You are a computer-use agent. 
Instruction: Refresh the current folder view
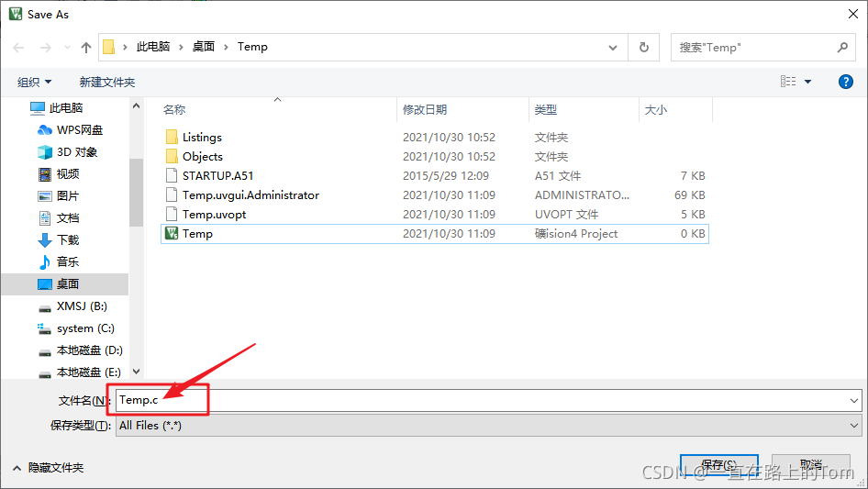[x=644, y=48]
